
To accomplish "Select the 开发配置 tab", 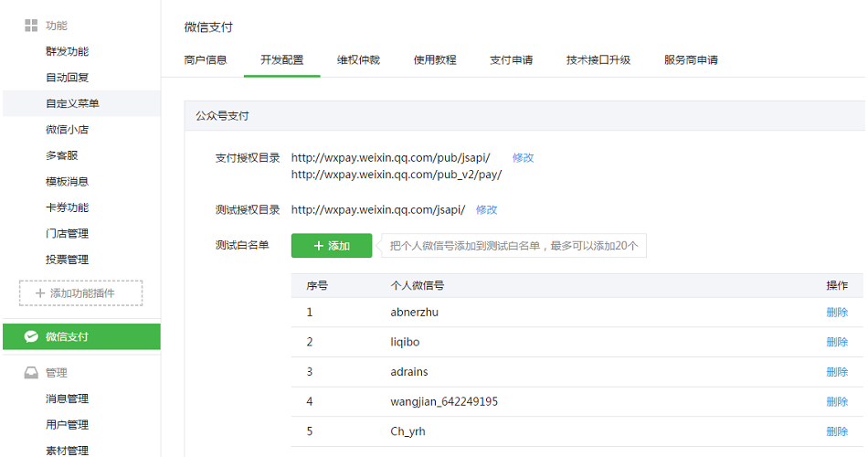I will coord(281,59).
